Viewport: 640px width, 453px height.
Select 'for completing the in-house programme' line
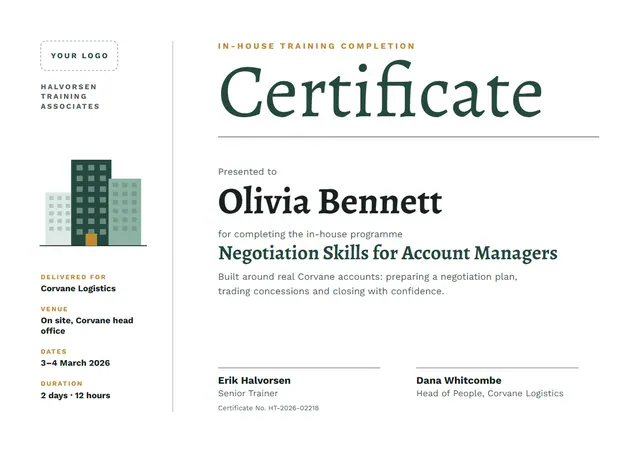coord(310,234)
